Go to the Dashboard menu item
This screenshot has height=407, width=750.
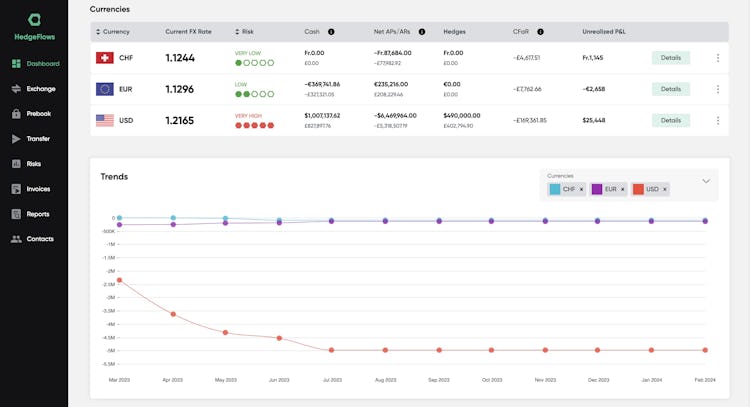[x=43, y=64]
